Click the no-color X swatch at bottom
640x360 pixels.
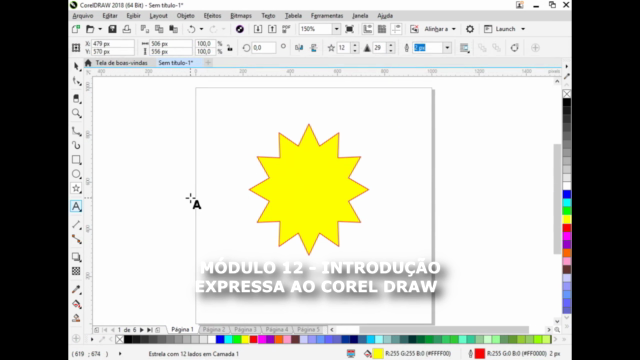[119, 339]
